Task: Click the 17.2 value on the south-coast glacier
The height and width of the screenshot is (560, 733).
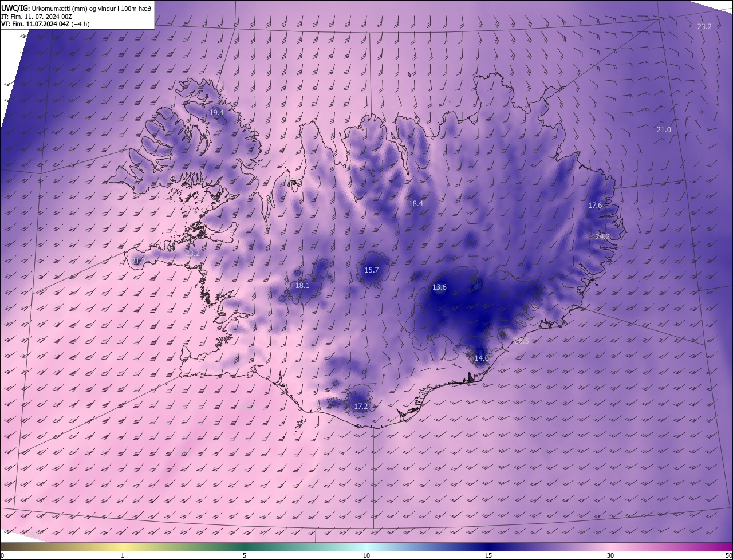Action: 361,407
